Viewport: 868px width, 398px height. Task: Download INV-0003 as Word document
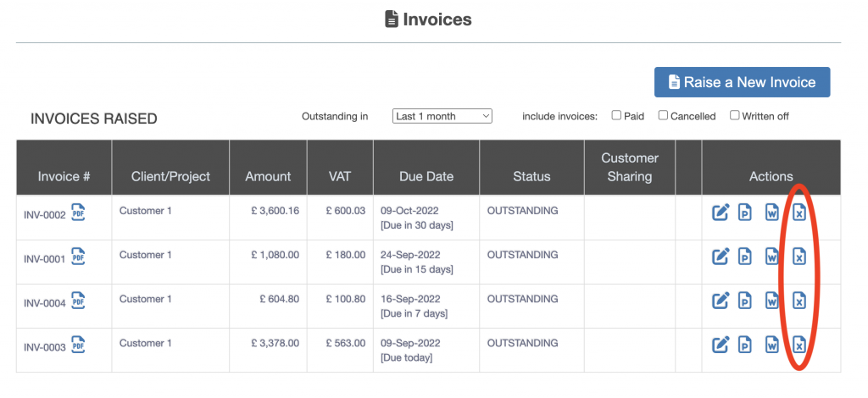772,345
